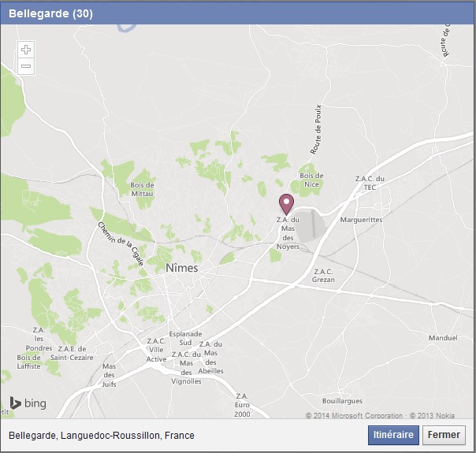Image resolution: width=476 pixels, height=453 pixels.
Task: Select the Marguerittes map label
Action: [361, 220]
